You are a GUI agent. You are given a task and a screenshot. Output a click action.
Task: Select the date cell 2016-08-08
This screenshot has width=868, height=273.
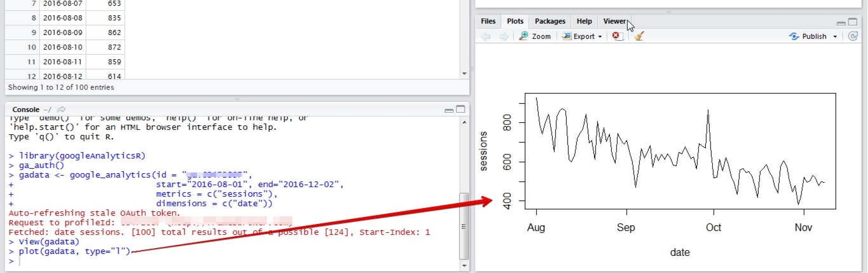(62, 18)
